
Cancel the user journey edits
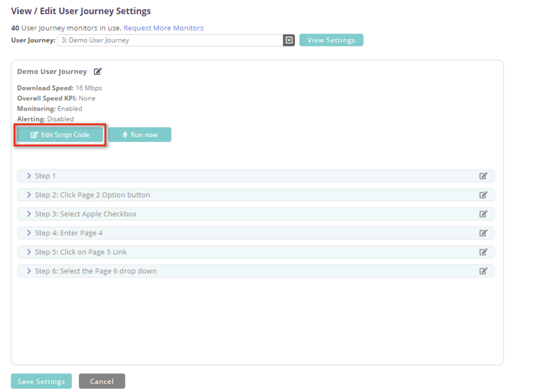(102, 381)
